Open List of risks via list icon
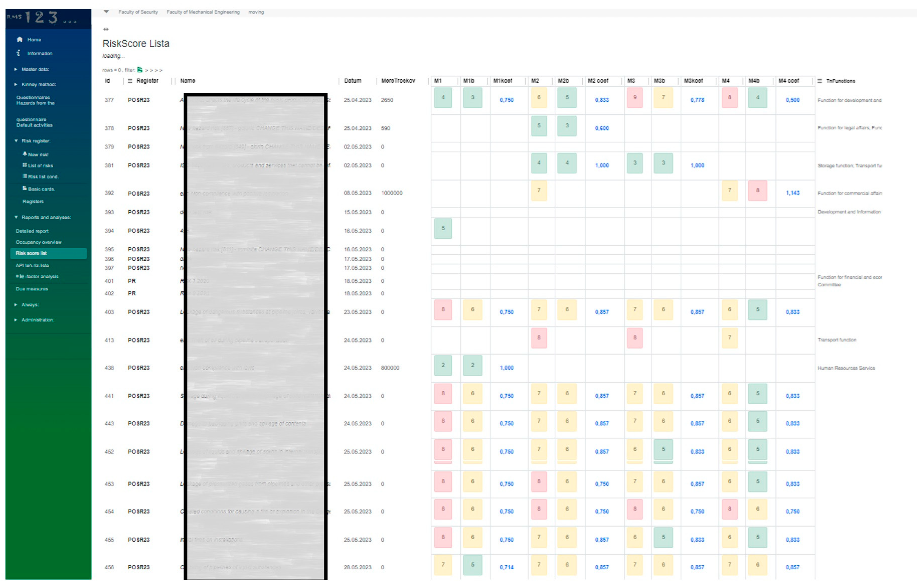The height and width of the screenshot is (588, 922). tap(24, 165)
